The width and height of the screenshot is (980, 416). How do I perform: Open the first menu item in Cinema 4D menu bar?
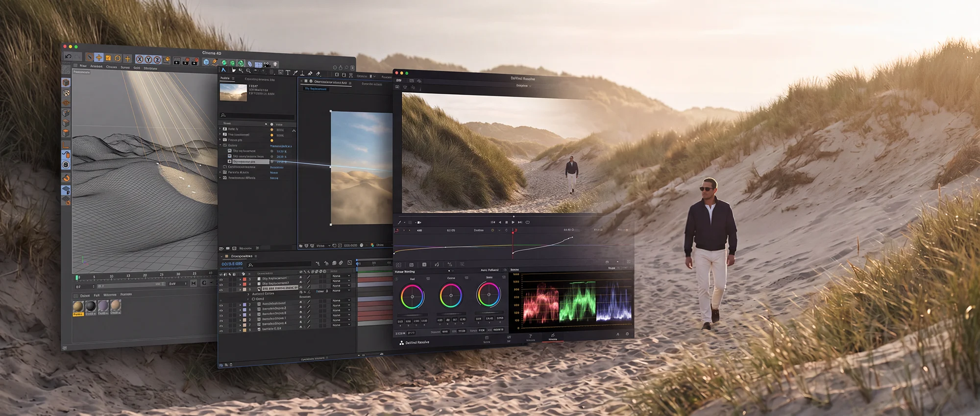coord(83,66)
